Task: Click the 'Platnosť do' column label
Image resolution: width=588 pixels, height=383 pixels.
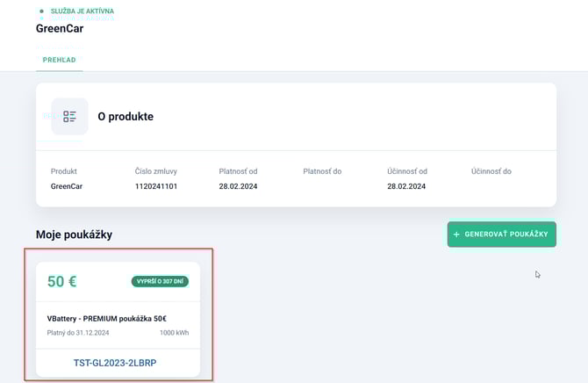Action: coord(322,171)
